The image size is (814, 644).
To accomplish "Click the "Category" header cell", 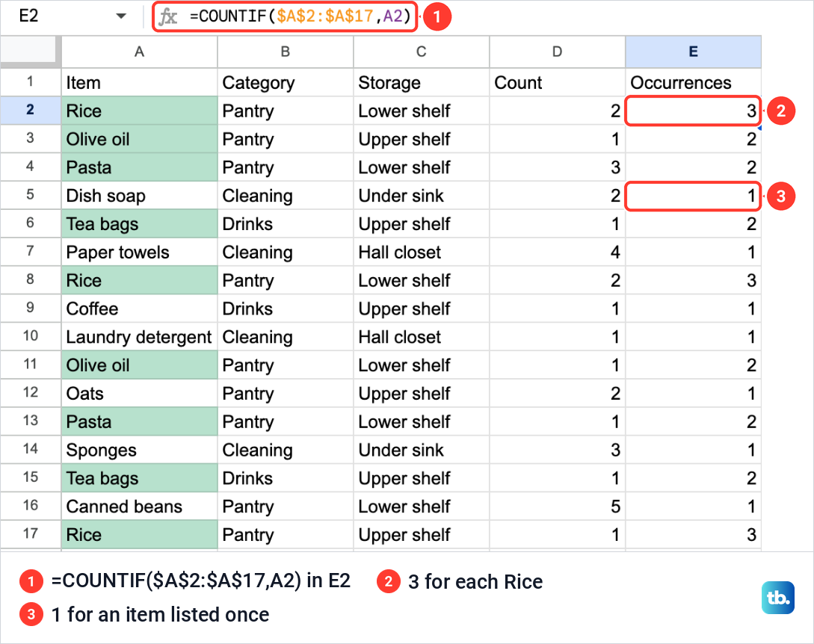I will (x=285, y=82).
